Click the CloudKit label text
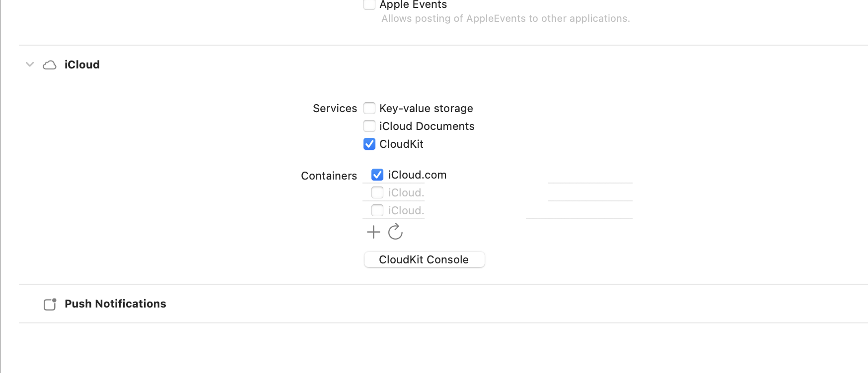 tap(401, 144)
